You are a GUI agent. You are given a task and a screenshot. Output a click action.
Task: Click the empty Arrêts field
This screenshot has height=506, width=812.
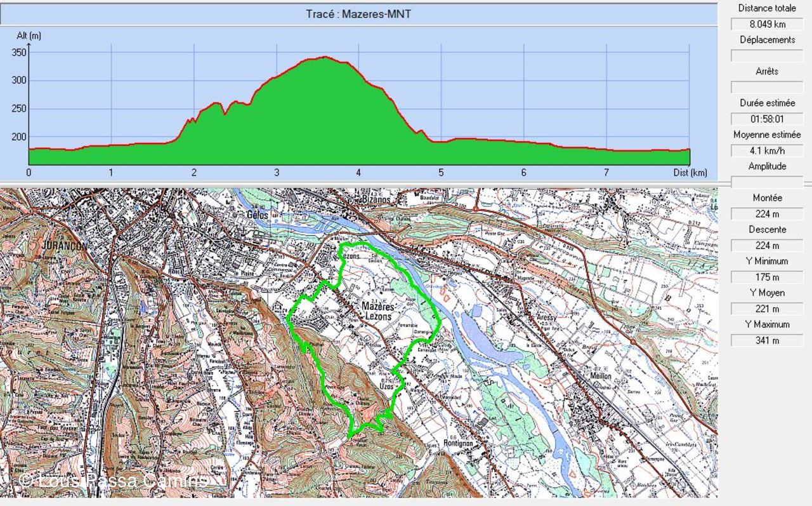click(x=766, y=88)
